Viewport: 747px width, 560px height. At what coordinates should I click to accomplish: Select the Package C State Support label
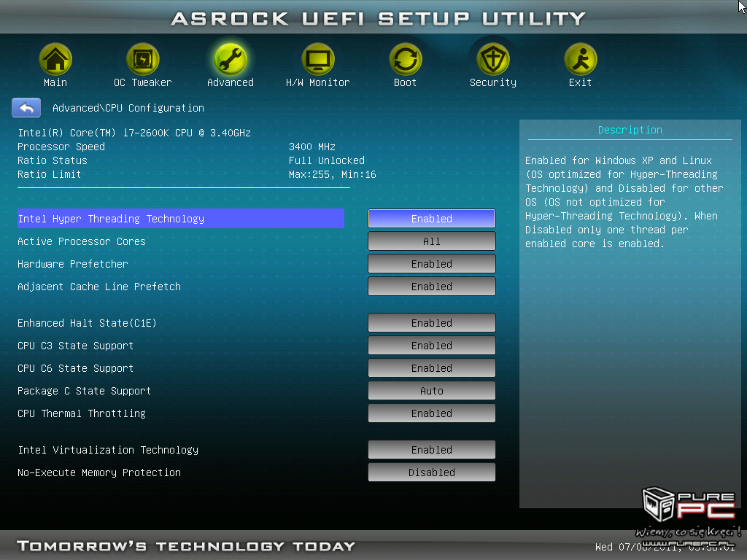tap(84, 391)
